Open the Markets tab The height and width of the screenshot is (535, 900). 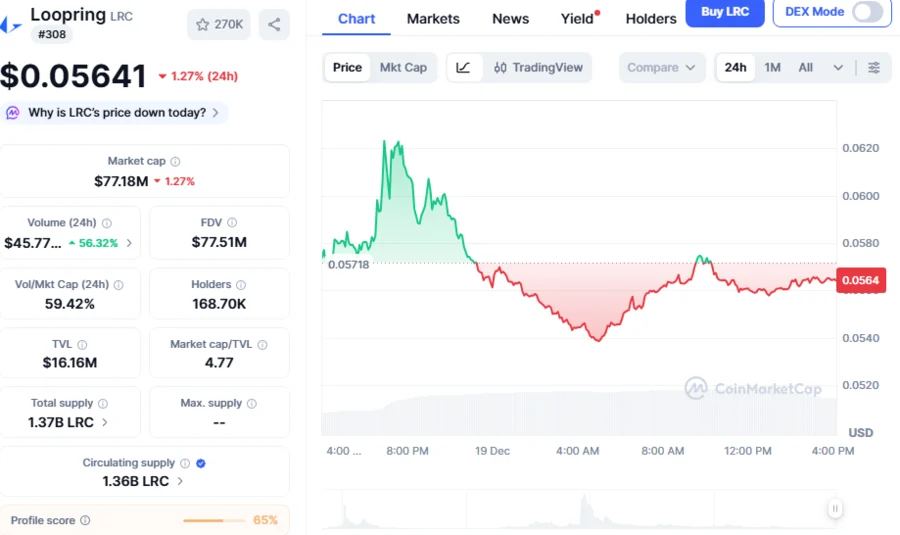tap(433, 19)
